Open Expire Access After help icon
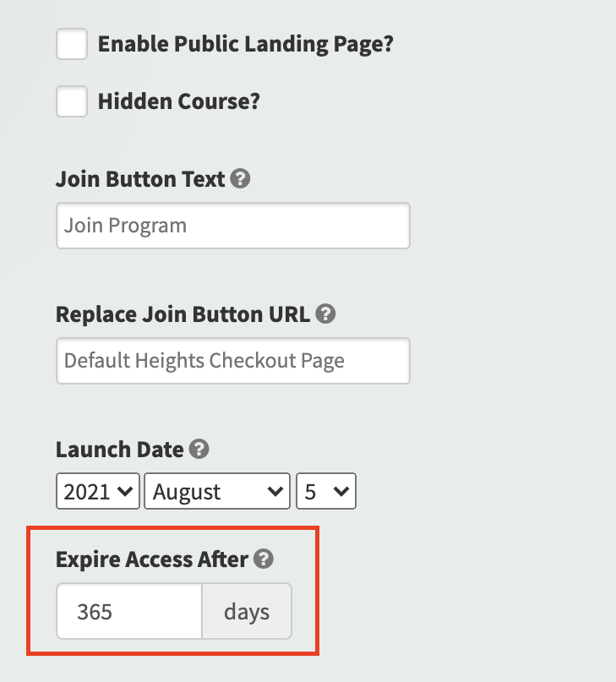The width and height of the screenshot is (616, 682). pos(264,559)
